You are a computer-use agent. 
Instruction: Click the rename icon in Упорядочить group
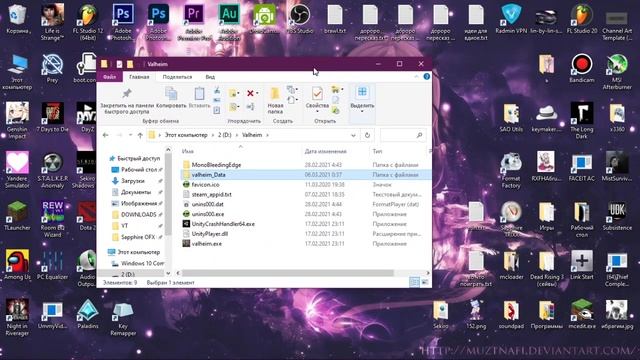pos(250,107)
